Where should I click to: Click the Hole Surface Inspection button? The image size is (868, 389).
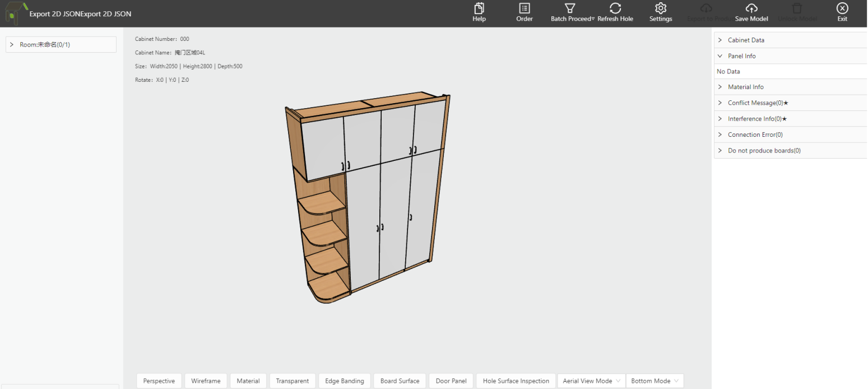[516, 381]
